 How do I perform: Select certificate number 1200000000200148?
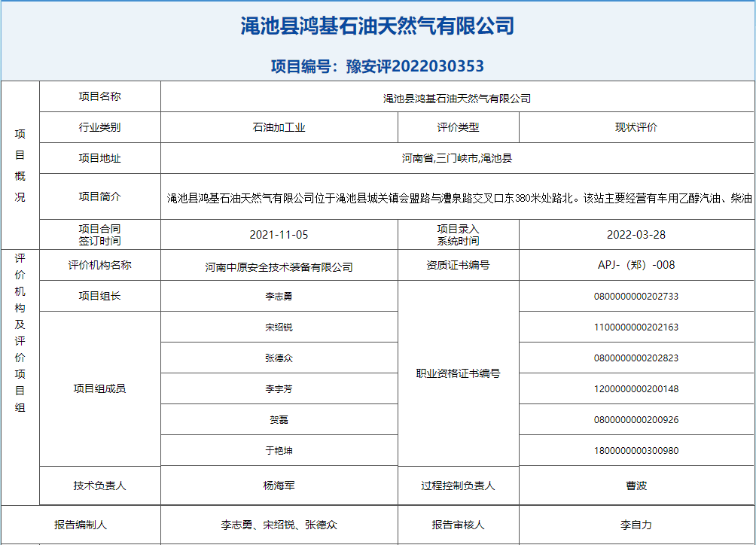(x=636, y=389)
